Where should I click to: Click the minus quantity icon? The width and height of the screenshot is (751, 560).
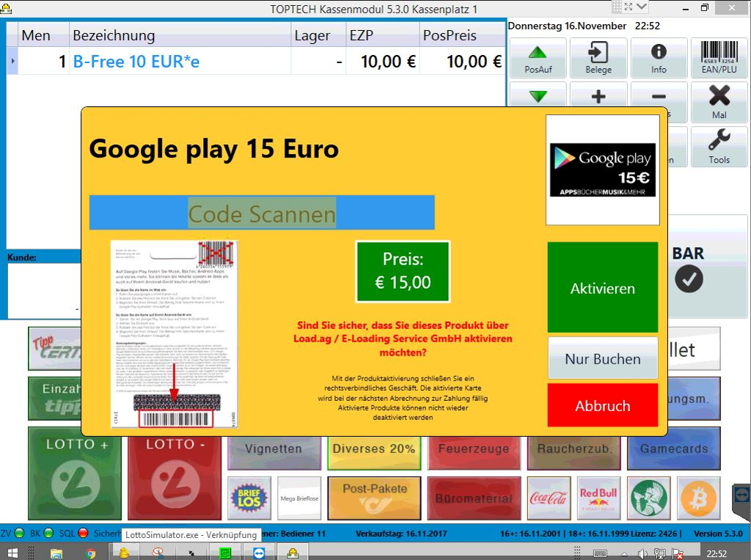click(x=659, y=96)
